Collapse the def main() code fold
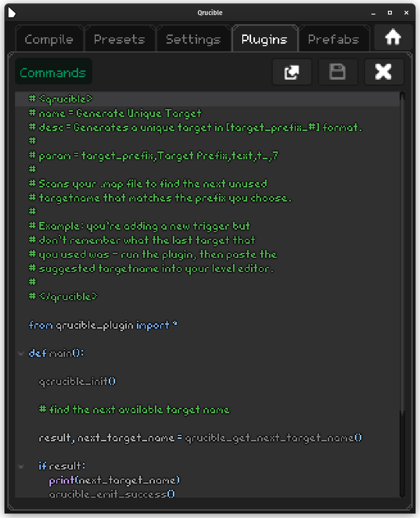 pyautogui.click(x=21, y=353)
